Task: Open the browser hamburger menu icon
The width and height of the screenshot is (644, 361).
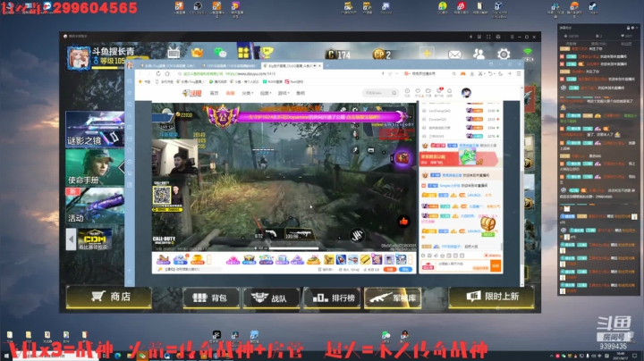Action: tap(519, 74)
